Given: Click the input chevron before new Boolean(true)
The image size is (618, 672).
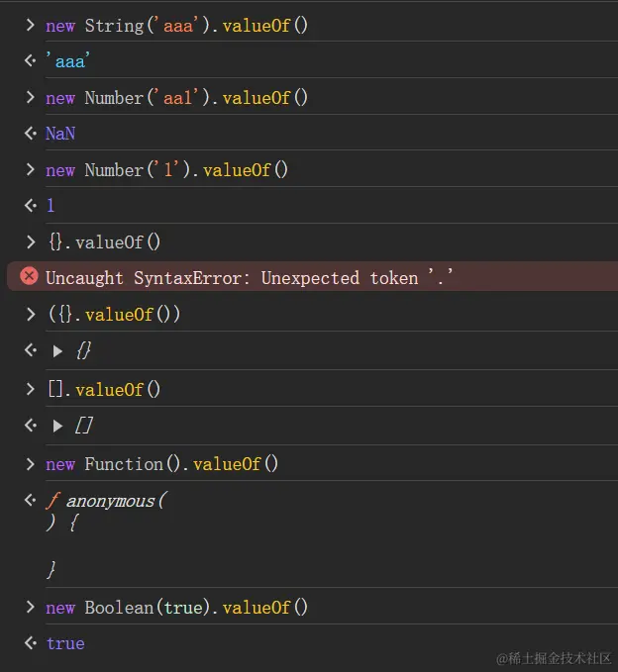Looking at the screenshot, I should [x=30, y=607].
